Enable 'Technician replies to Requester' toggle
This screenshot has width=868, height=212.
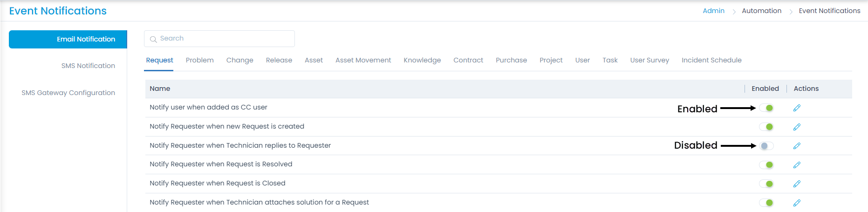click(766, 146)
